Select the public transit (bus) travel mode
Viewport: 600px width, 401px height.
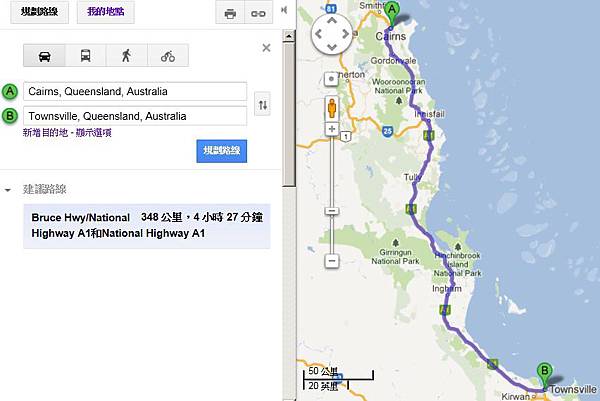[x=85, y=56]
